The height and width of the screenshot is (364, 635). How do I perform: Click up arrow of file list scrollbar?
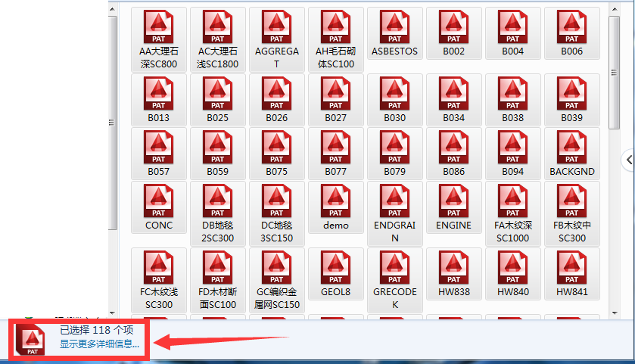pyautogui.click(x=615, y=9)
